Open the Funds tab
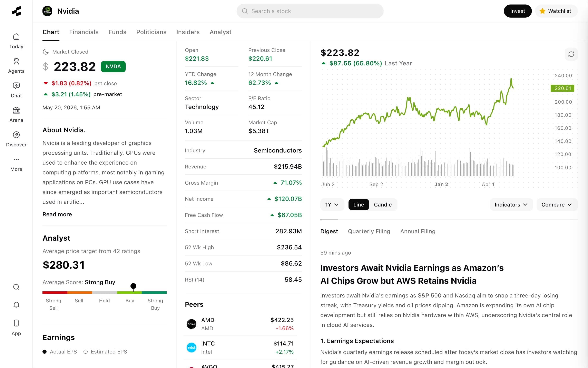This screenshot has height=368, width=588. (x=117, y=32)
